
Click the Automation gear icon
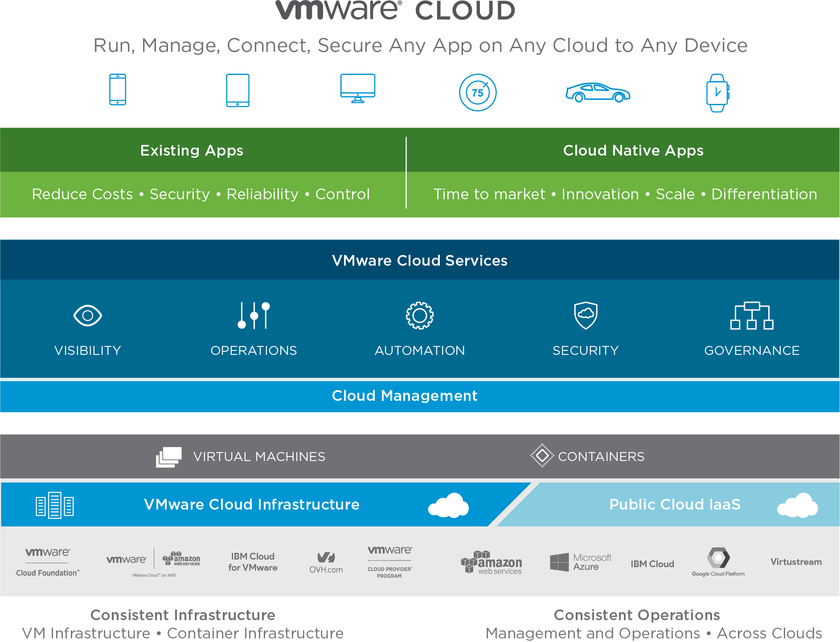[x=419, y=315]
